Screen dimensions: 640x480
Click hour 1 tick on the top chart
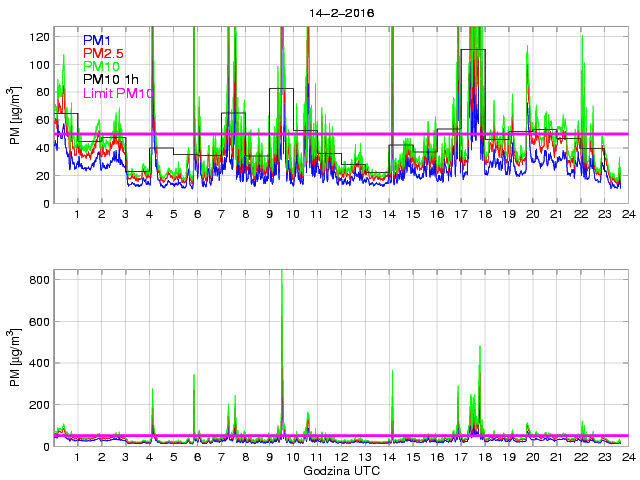[x=77, y=215]
